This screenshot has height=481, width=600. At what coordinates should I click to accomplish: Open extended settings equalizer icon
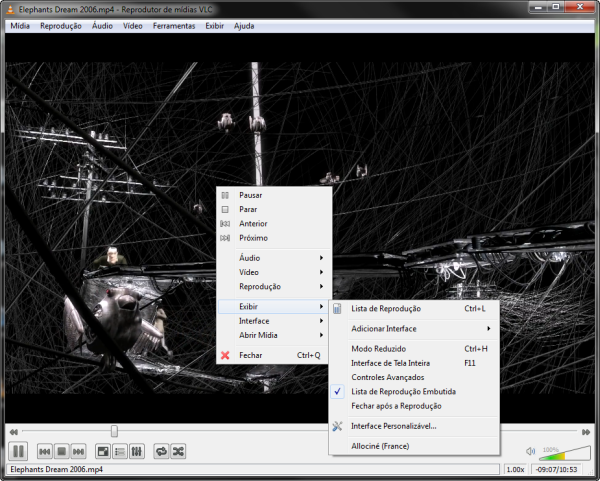137,452
